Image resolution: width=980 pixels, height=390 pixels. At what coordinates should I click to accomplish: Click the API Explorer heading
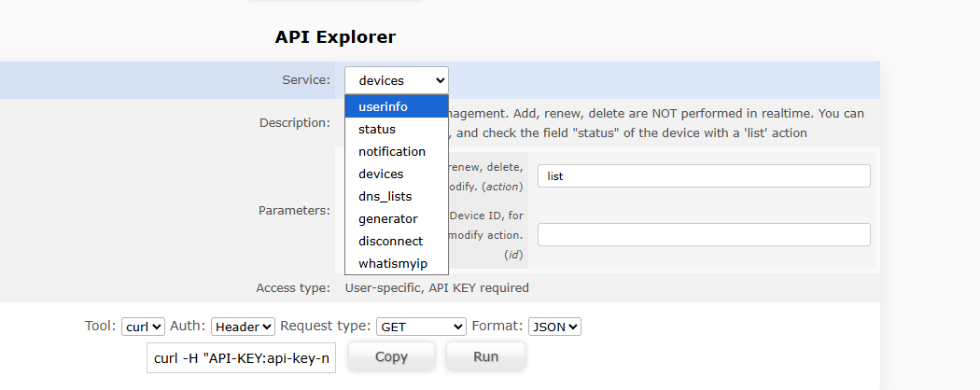pyautogui.click(x=335, y=37)
